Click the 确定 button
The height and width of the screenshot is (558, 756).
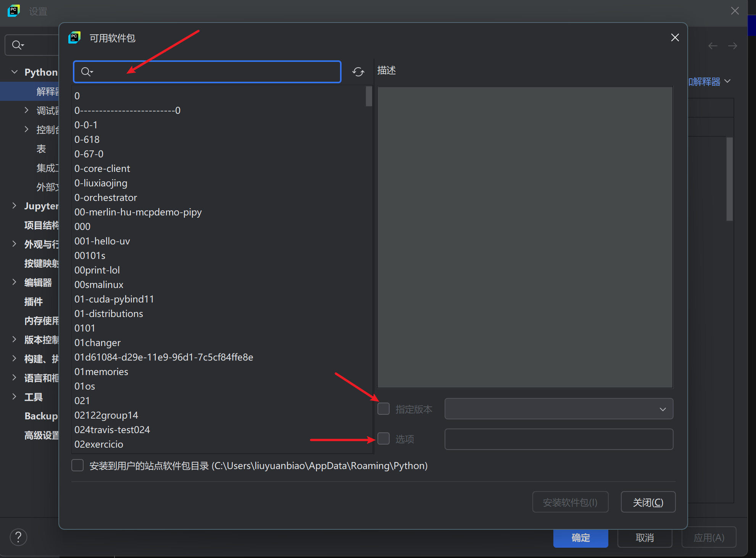[580, 538]
